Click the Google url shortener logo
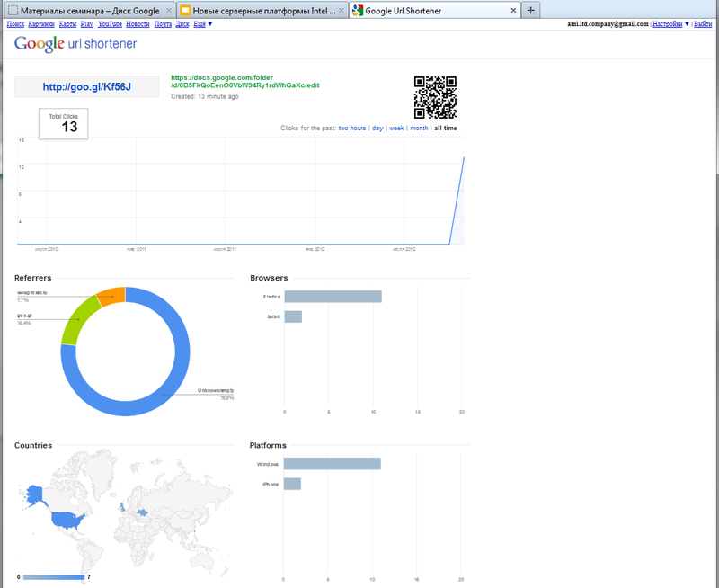The width and height of the screenshot is (719, 588). click(75, 43)
